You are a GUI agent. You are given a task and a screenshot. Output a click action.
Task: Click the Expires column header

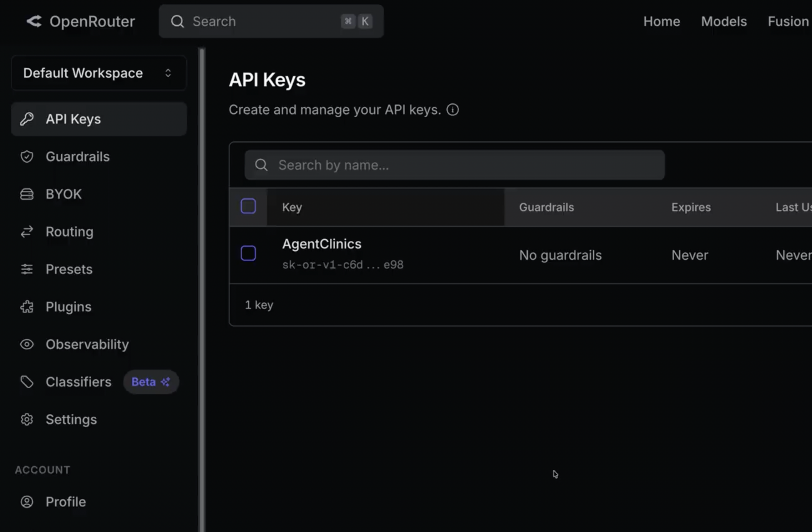pos(691,207)
